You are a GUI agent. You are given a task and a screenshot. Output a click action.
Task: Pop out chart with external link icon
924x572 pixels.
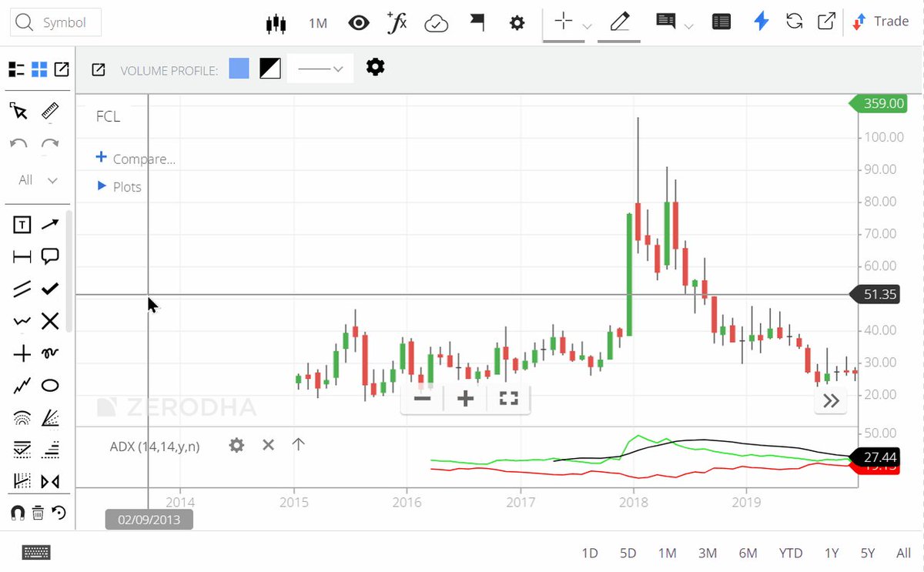tap(826, 22)
